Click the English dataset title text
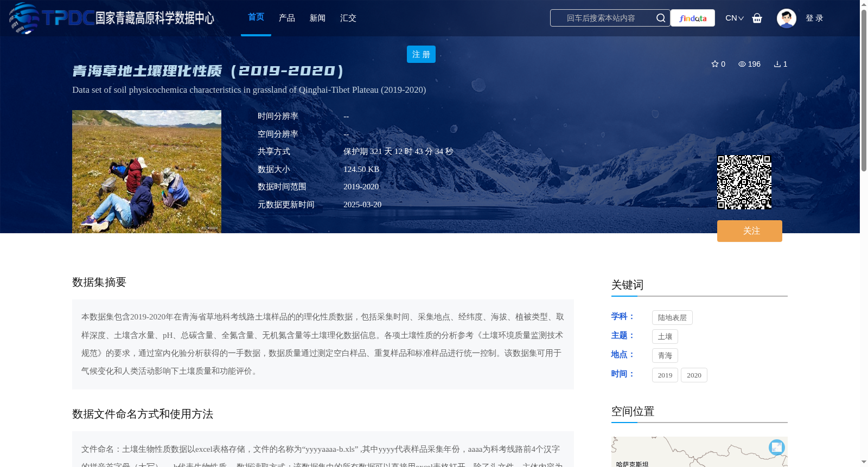The width and height of the screenshot is (868, 467). pyautogui.click(x=249, y=90)
